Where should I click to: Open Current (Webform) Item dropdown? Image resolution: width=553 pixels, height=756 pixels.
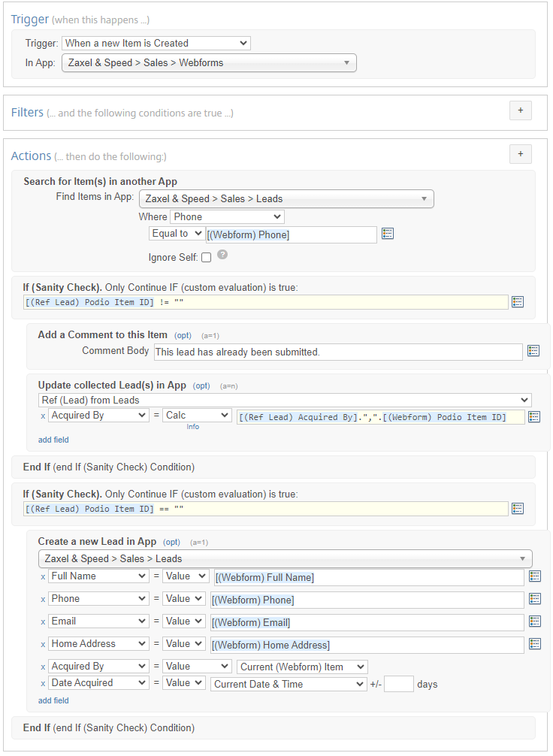pyautogui.click(x=302, y=667)
